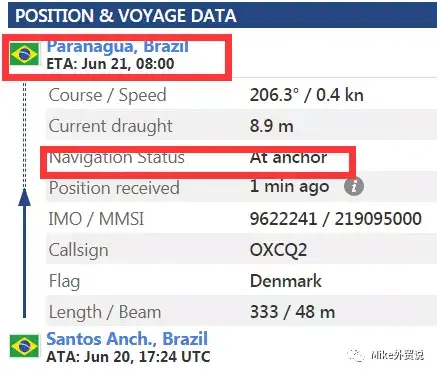Open the Paranagua, Brazil destination link
437x374 pixels.
click(x=118, y=46)
